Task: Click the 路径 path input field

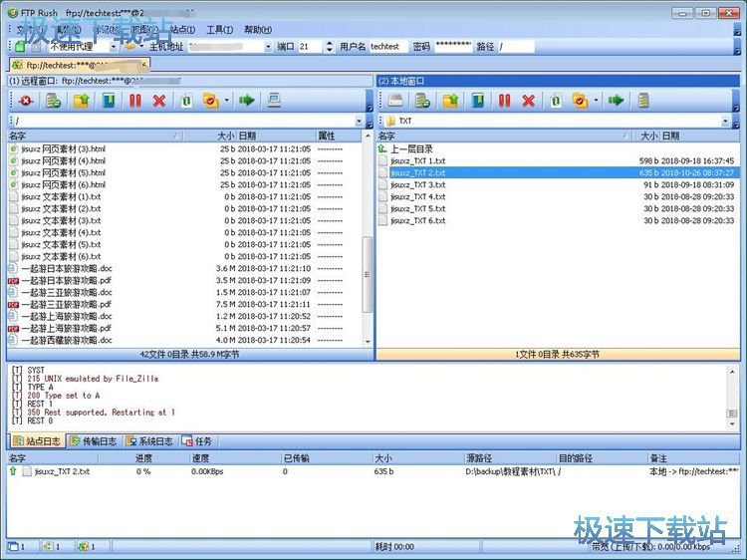Action: click(x=516, y=47)
